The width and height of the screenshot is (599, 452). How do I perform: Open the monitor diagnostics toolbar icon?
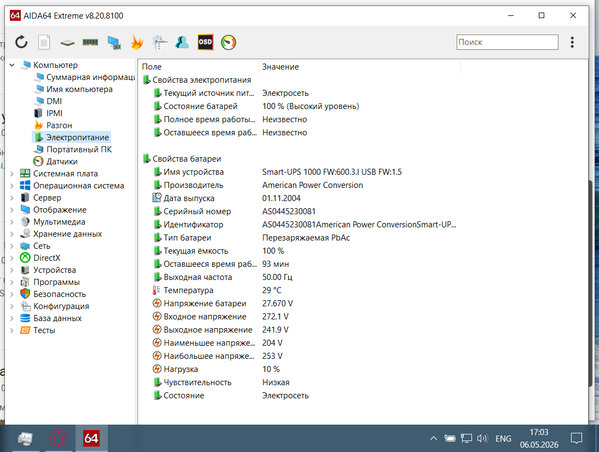click(x=114, y=42)
